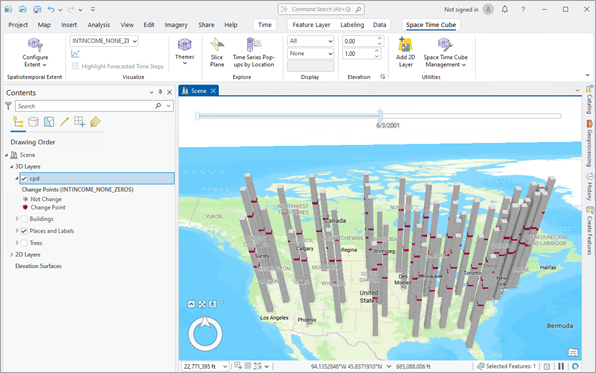Open the Themes gallery
The height and width of the screenshot is (373, 596).
(184, 51)
